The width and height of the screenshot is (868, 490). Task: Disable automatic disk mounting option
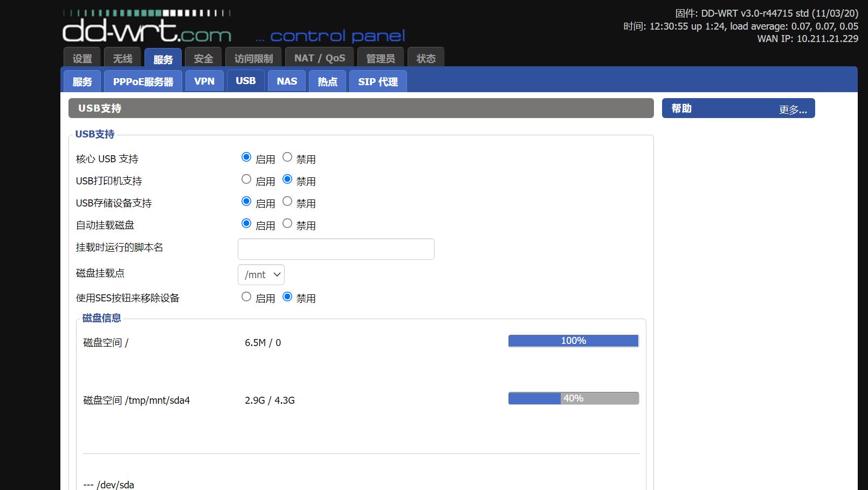point(287,223)
